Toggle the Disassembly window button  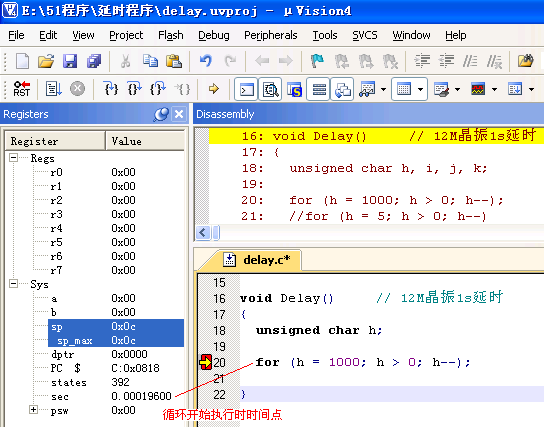[x=270, y=89]
